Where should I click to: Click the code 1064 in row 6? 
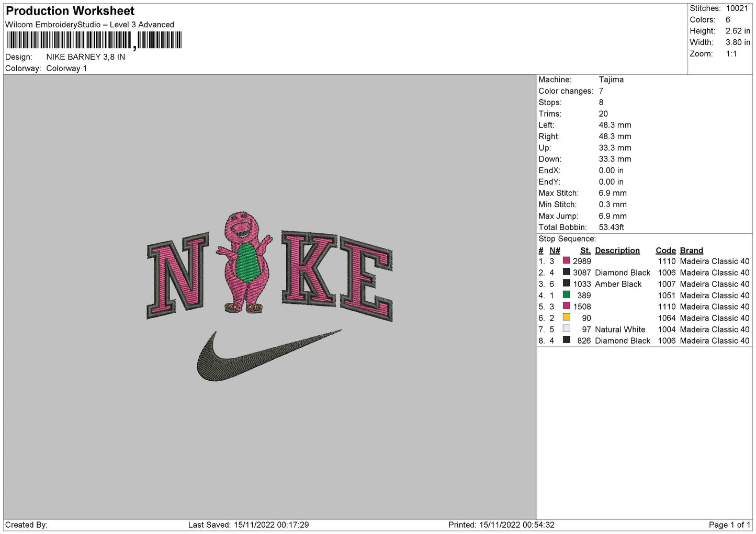(667, 318)
